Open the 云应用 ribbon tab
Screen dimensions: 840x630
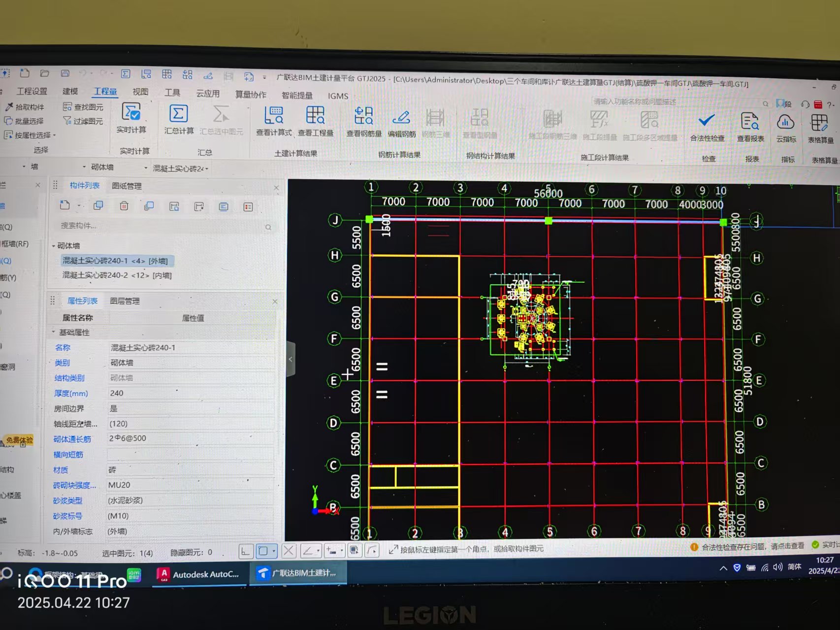[x=208, y=93]
